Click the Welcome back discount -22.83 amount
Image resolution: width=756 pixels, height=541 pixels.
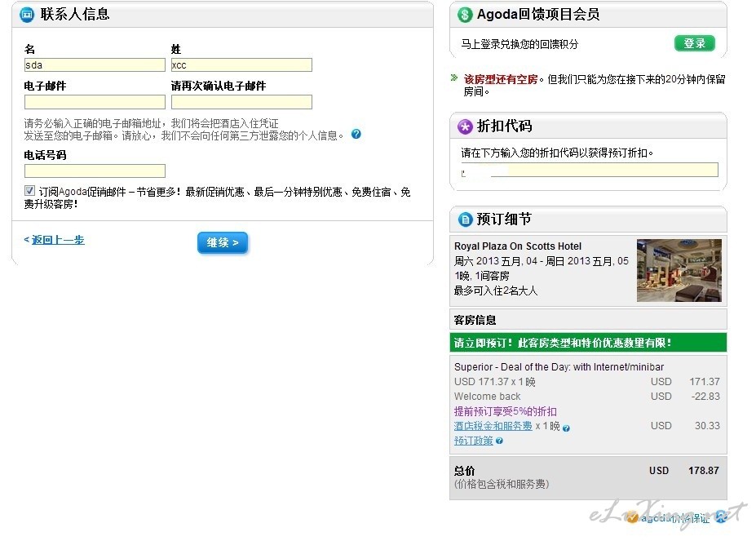[705, 397]
